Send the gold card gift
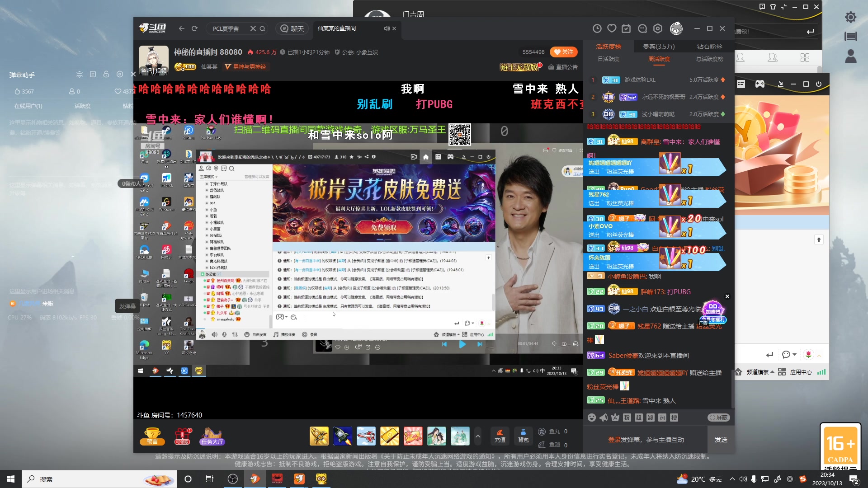868x488 pixels. [390, 436]
